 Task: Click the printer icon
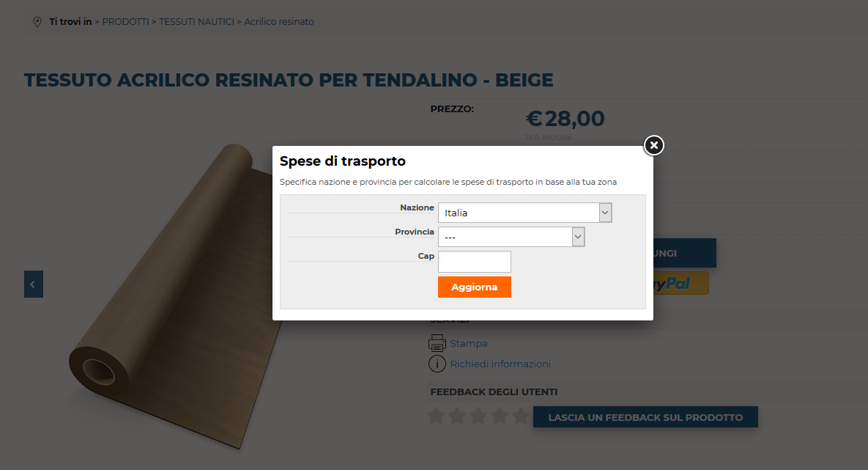click(437, 343)
